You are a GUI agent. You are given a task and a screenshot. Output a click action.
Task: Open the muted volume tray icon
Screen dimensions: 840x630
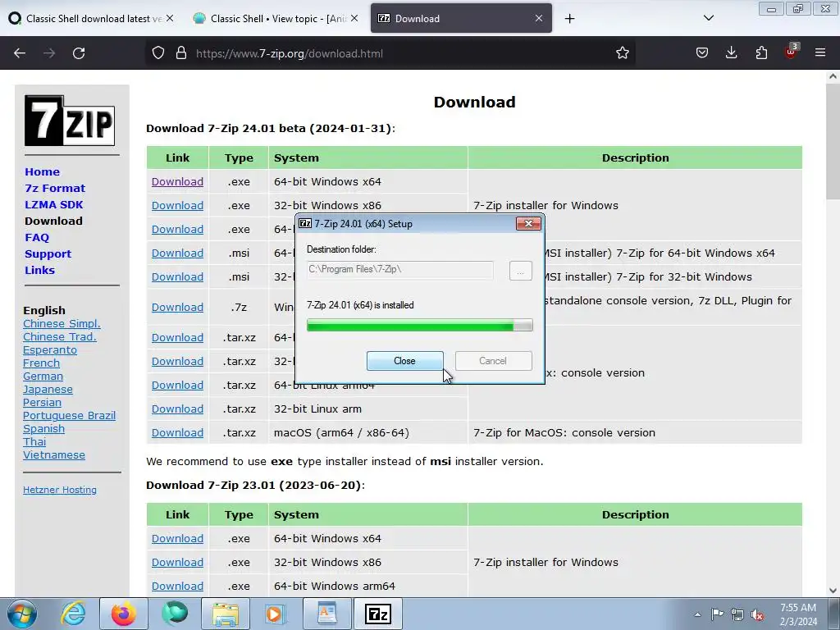(x=757, y=615)
